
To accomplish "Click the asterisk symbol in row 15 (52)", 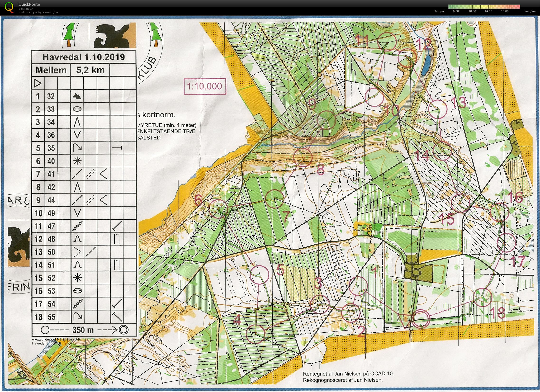I will (77, 278).
